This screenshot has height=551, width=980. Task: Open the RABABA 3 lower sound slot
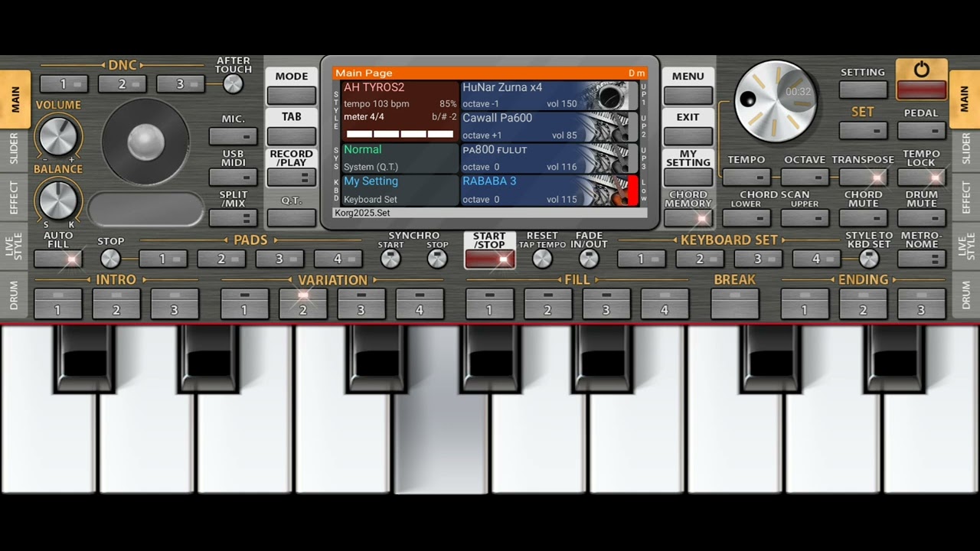point(549,190)
